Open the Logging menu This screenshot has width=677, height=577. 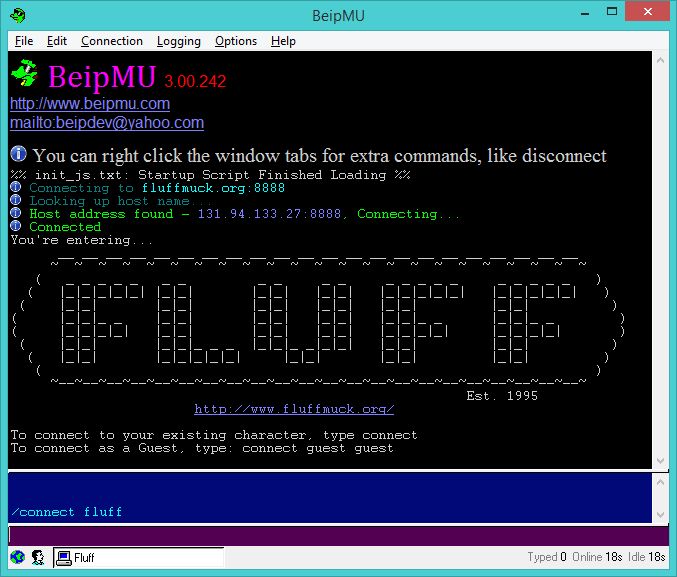point(179,41)
